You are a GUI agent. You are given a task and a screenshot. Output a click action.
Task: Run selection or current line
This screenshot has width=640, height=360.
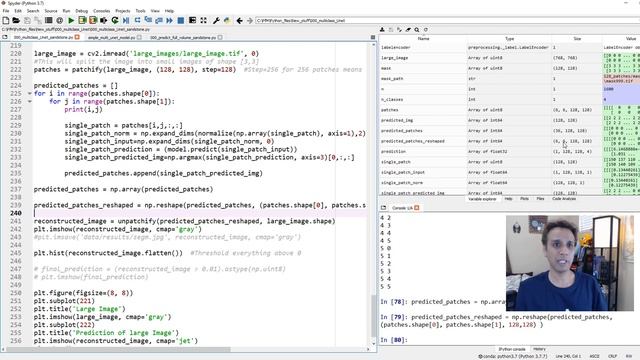pos(104,20)
